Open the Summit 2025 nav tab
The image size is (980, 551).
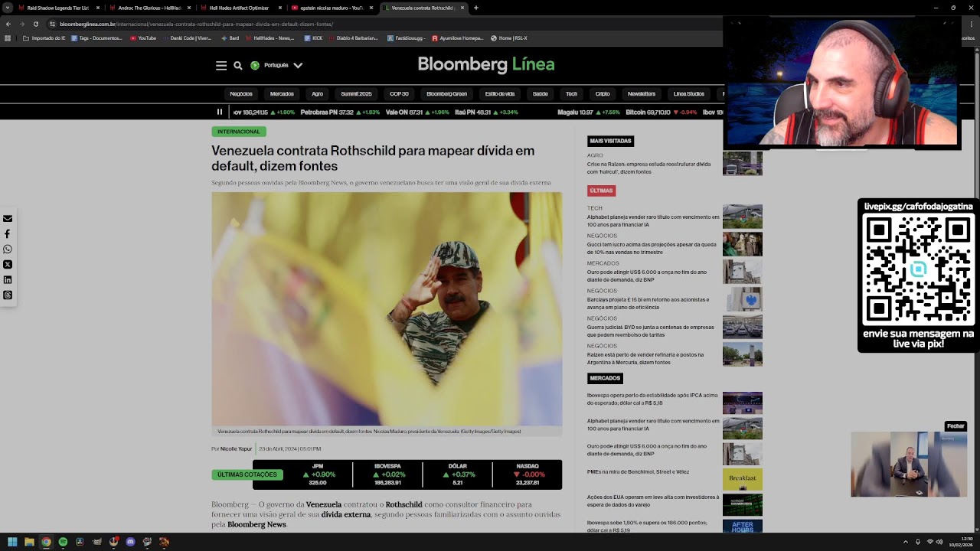coord(356,94)
